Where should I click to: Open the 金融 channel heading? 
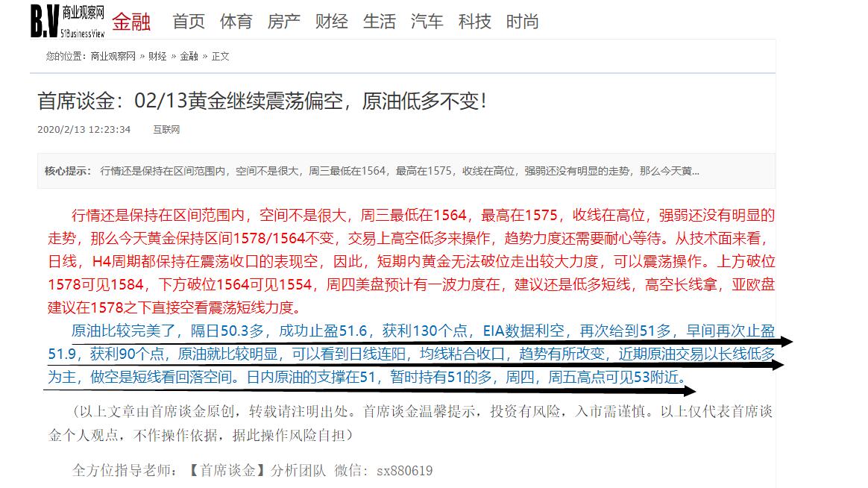click(131, 22)
